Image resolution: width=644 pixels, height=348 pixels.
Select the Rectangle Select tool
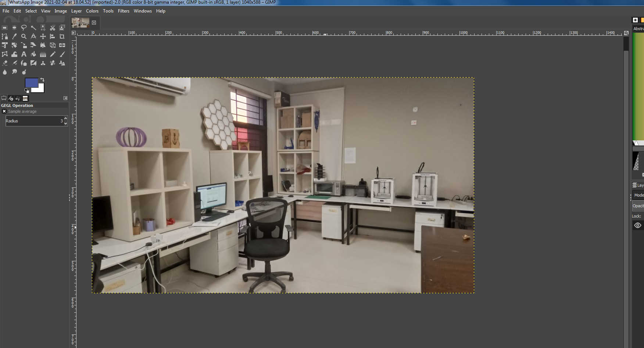(5, 28)
